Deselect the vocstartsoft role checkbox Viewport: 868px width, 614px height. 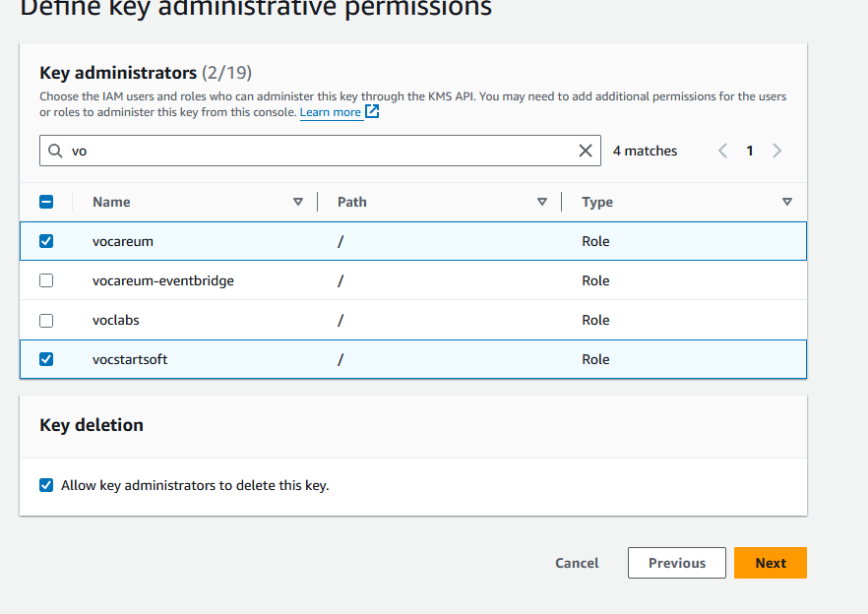[46, 359]
